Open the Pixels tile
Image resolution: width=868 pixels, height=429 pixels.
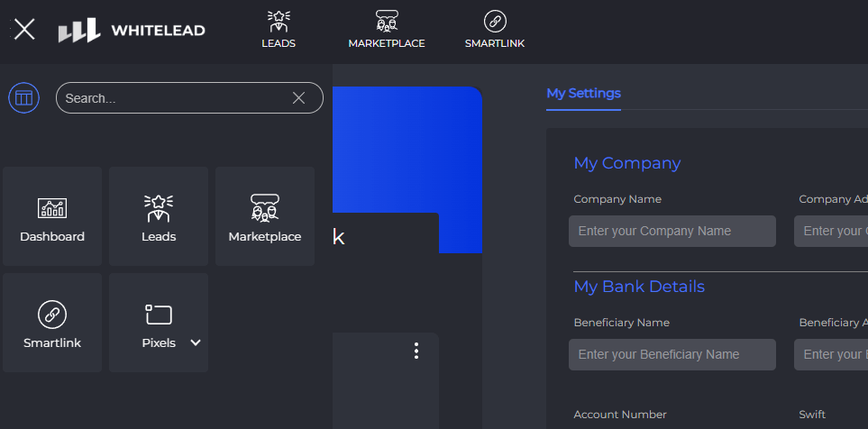158,323
